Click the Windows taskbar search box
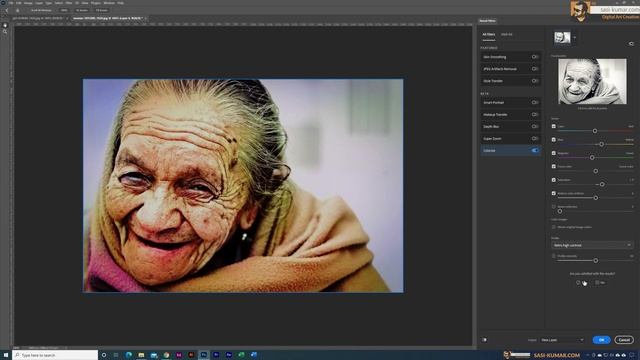640x360 pixels. pos(55,355)
